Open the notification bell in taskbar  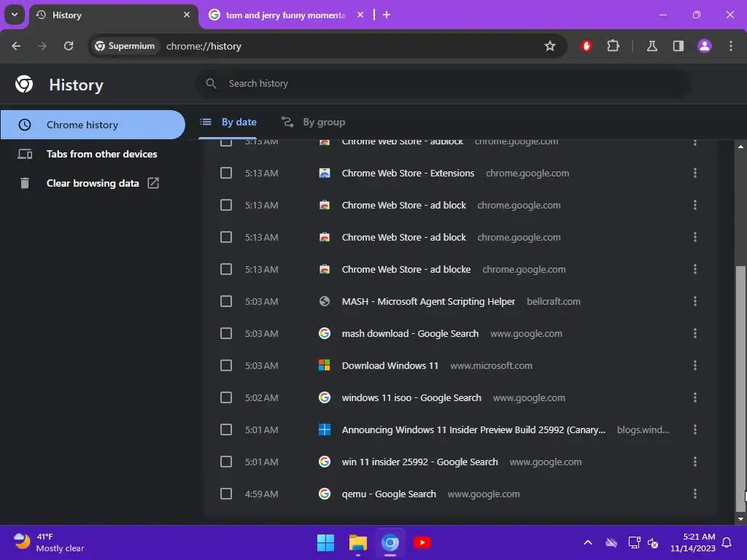pyautogui.click(x=727, y=542)
